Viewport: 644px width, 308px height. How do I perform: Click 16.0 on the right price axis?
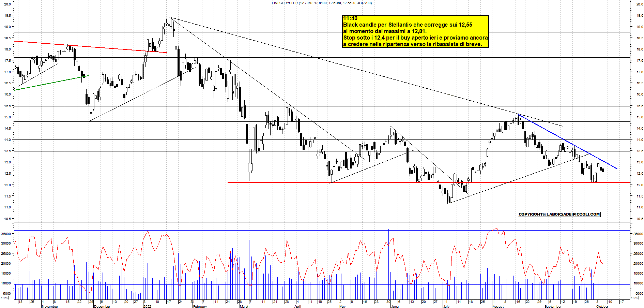[639, 94]
